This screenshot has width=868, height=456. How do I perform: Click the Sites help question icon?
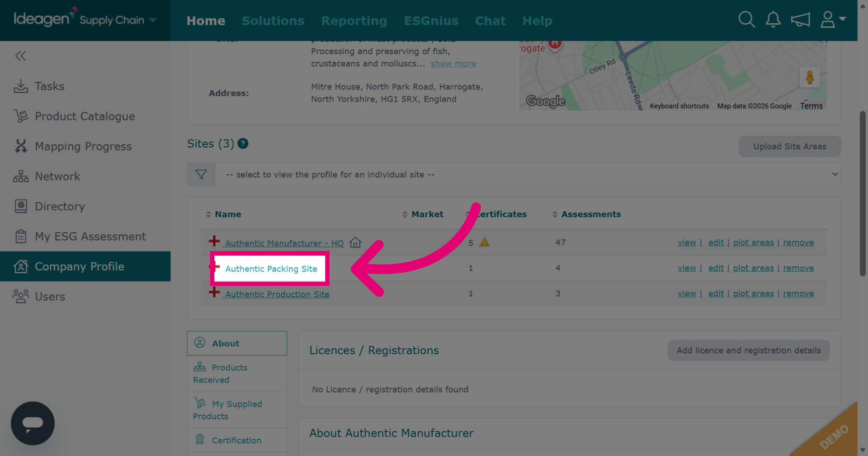243,143
